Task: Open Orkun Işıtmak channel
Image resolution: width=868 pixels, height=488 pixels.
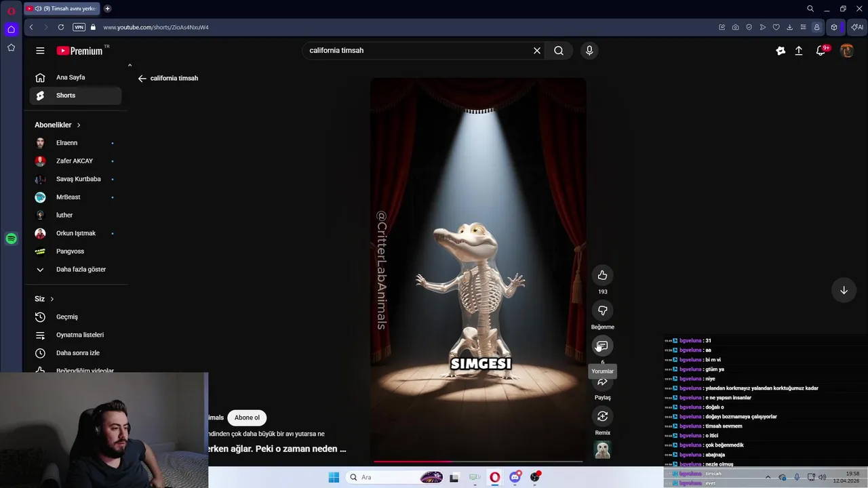Action: tap(75, 233)
